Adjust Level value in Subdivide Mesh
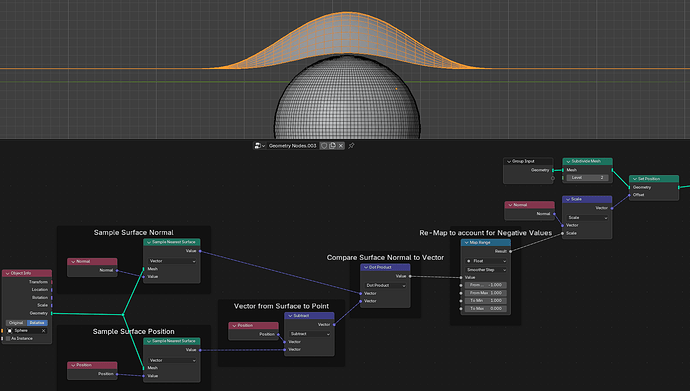The height and width of the screenshot is (391, 690). point(587,178)
